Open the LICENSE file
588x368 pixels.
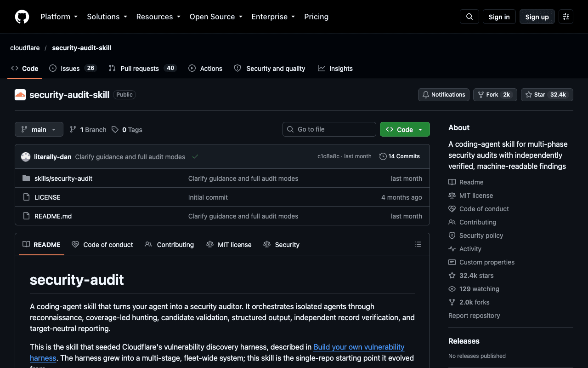tap(47, 197)
